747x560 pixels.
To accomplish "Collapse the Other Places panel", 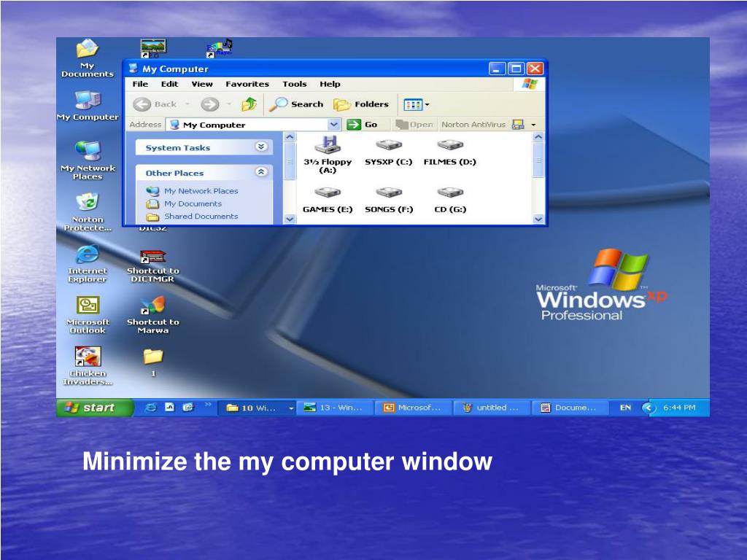I will 261,172.
